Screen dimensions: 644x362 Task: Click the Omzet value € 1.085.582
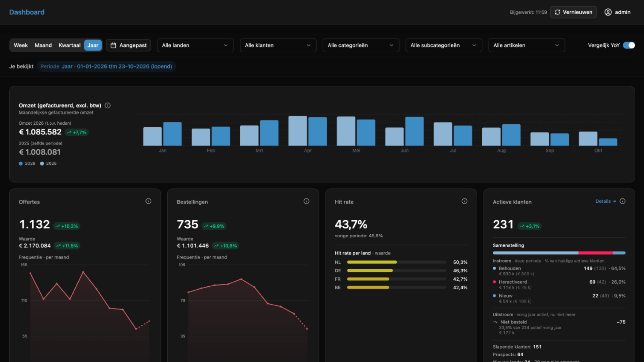click(40, 132)
